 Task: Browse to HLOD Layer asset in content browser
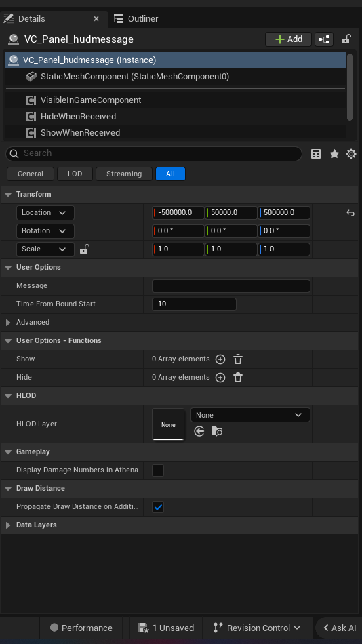(x=216, y=431)
